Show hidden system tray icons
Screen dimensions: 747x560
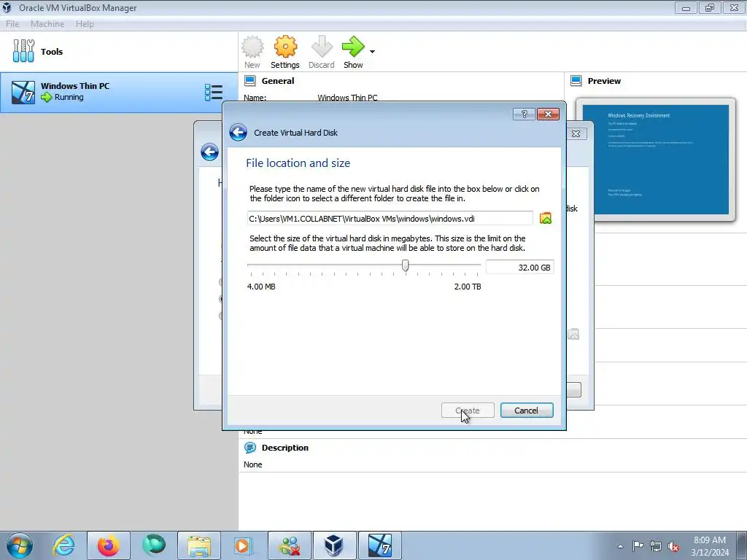tap(620, 546)
